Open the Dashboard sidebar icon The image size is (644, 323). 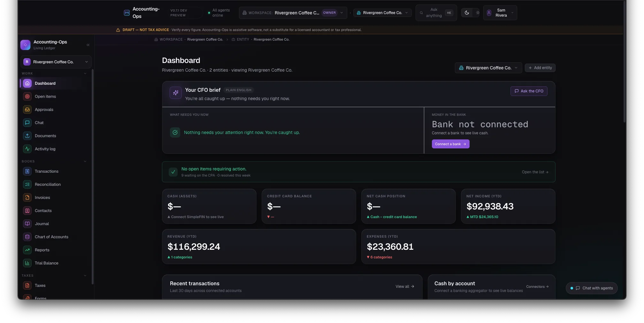coord(27,83)
